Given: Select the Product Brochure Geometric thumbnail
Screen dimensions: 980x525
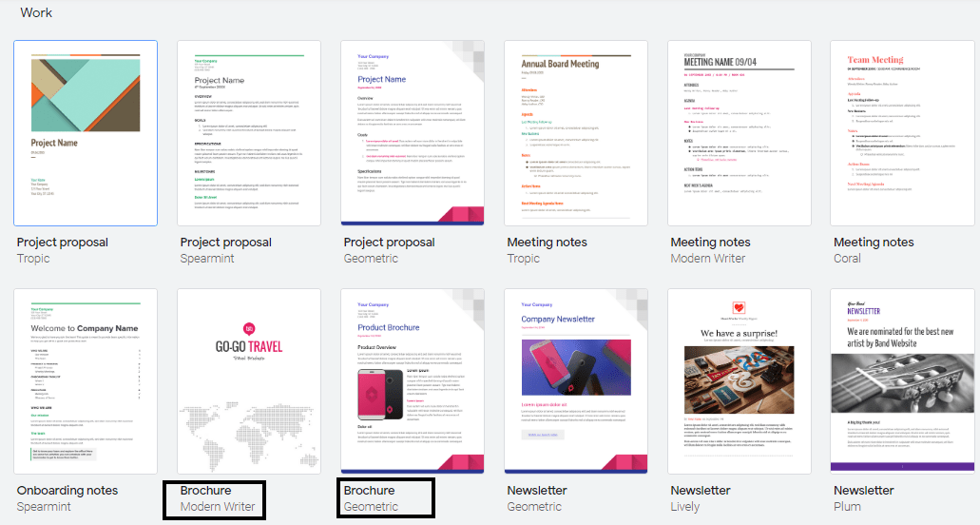Looking at the screenshot, I should pyautogui.click(x=413, y=381).
